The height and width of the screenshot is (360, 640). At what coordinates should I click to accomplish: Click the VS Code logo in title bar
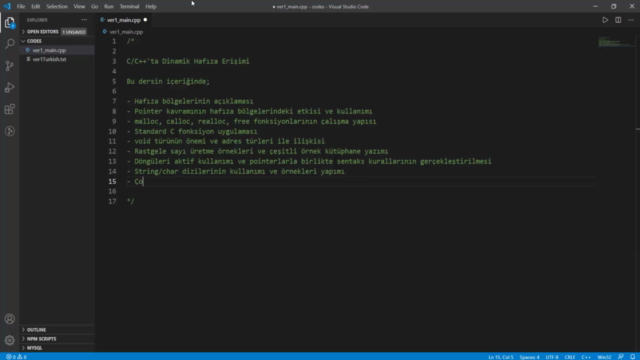(x=7, y=7)
